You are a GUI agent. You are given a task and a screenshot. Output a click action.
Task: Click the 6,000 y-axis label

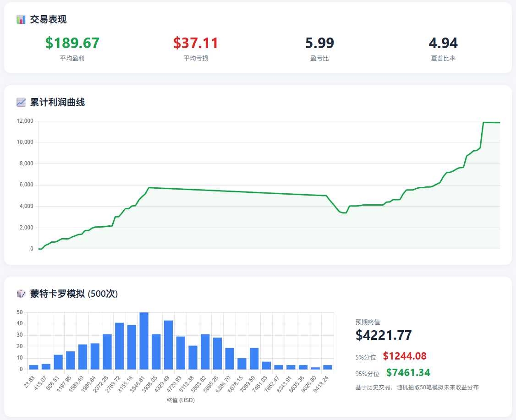coord(26,185)
